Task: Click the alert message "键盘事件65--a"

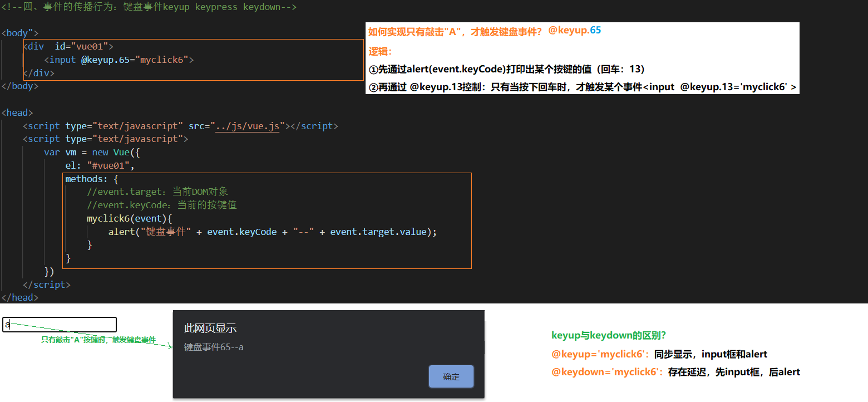Action: coord(214,347)
